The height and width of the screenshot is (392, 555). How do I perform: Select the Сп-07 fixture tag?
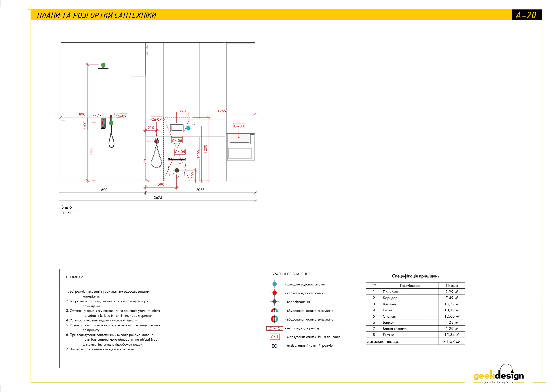tap(156, 119)
